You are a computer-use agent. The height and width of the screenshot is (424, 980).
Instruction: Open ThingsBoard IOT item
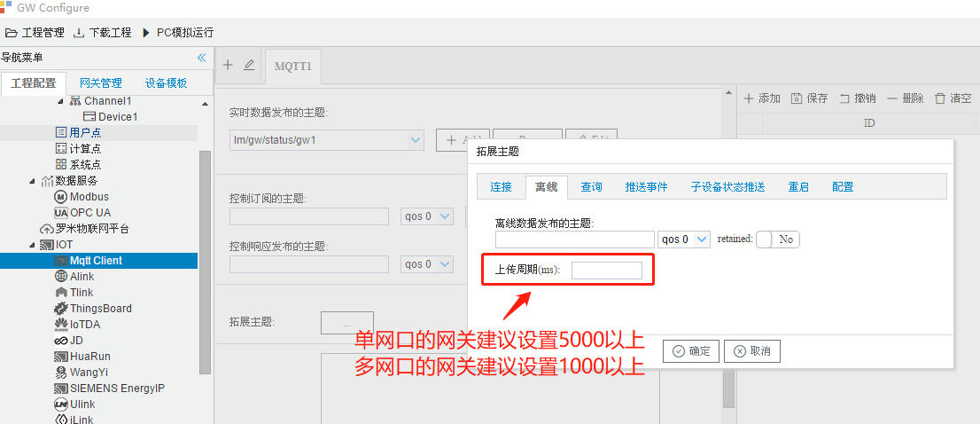[x=94, y=309]
